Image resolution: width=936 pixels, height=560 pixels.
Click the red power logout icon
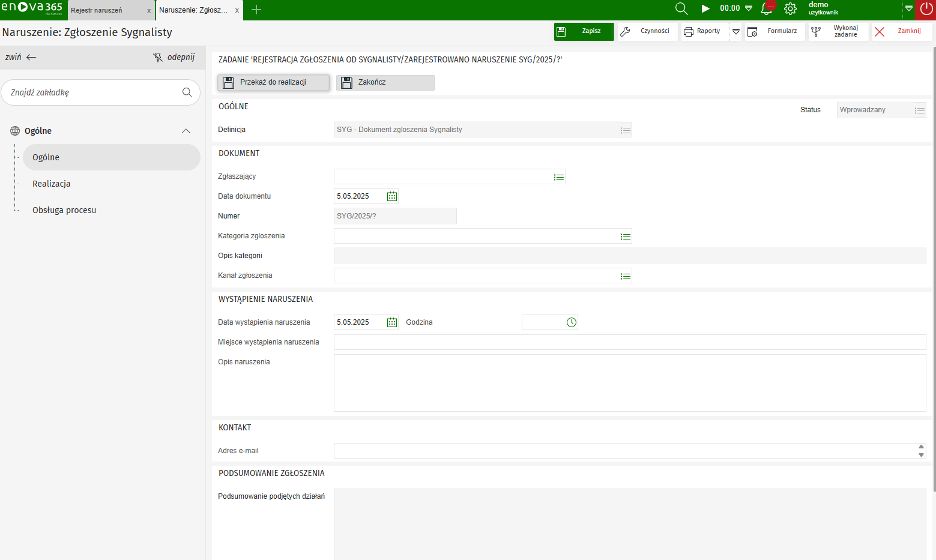(926, 9)
